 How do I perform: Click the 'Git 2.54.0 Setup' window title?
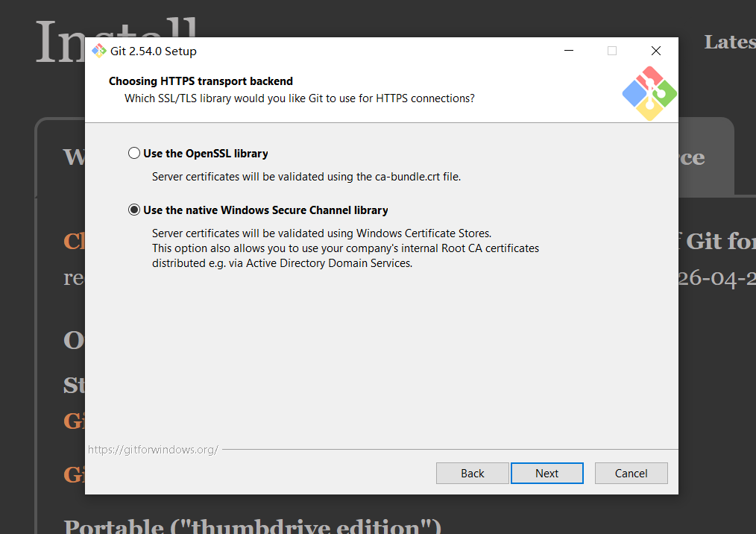tap(154, 51)
